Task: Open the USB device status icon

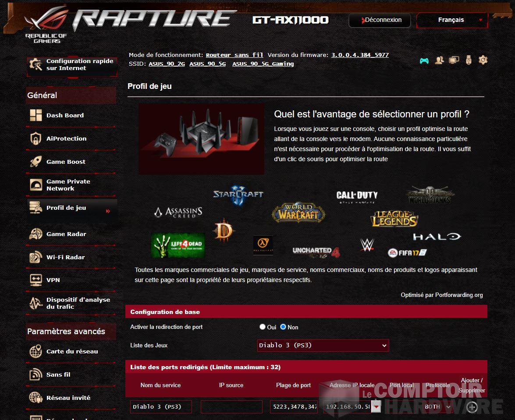Action: [x=469, y=60]
